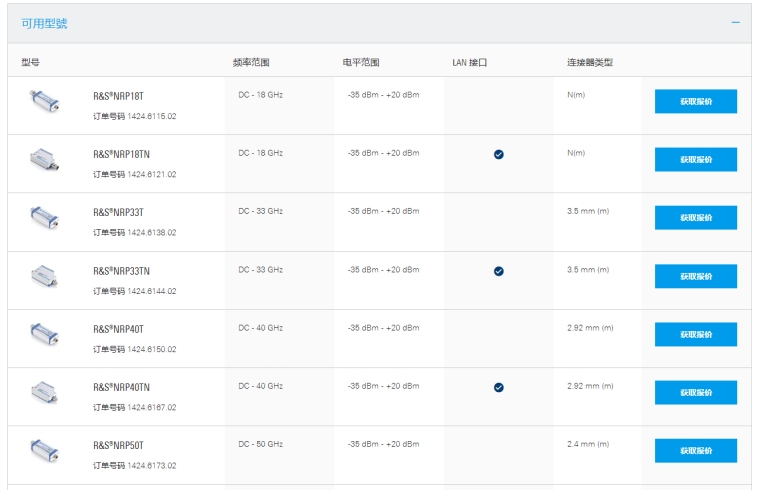Request quote for R&S NRP33T
Viewport: 760px width, 490px height.
point(695,217)
